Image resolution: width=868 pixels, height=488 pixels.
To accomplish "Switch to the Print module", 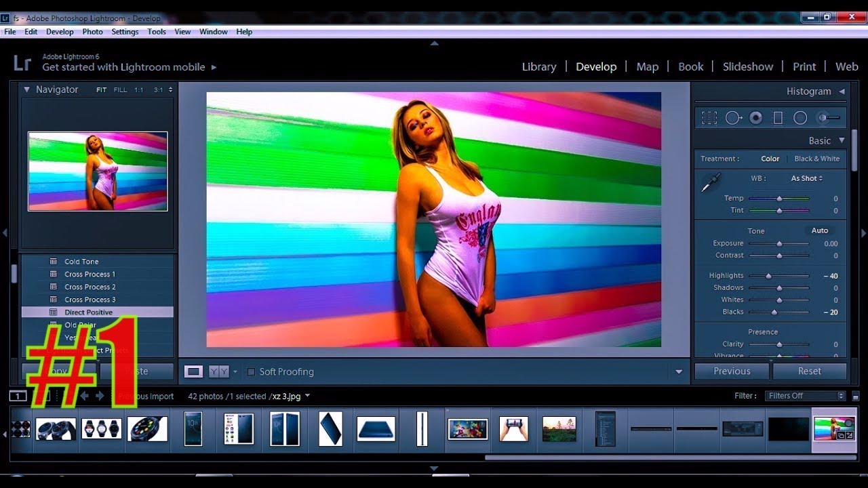I will click(804, 66).
